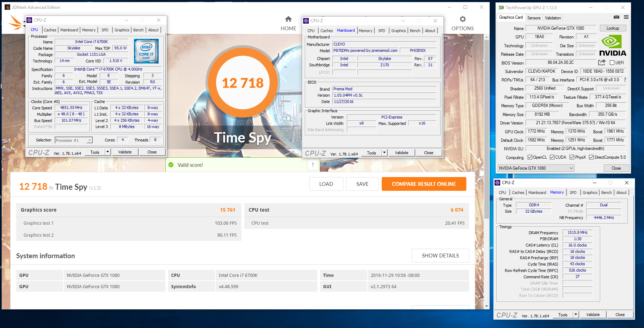This screenshot has width=644, height=328.
Task: Click CPU test 20.41 FPS row
Action: coord(356,223)
